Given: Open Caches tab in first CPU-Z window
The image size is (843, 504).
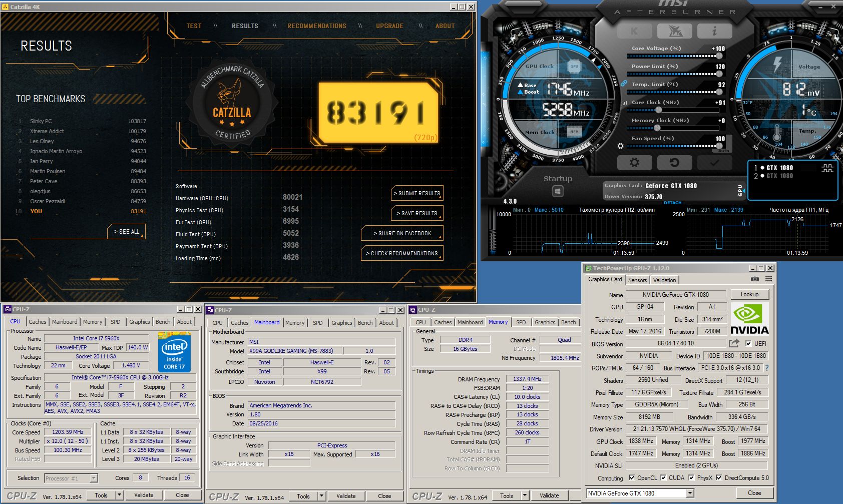Looking at the screenshot, I should (x=37, y=322).
